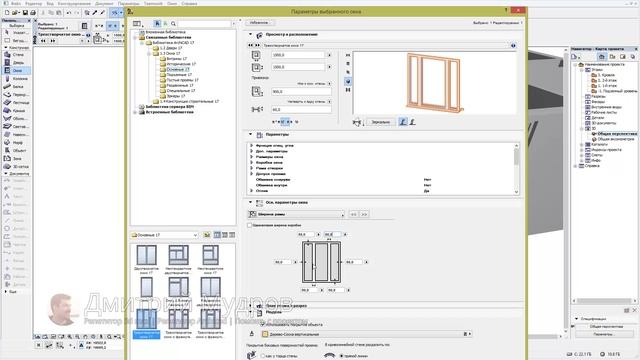Select the Stair (Лестница) tool
The image size is (640, 360).
(x=16, y=102)
